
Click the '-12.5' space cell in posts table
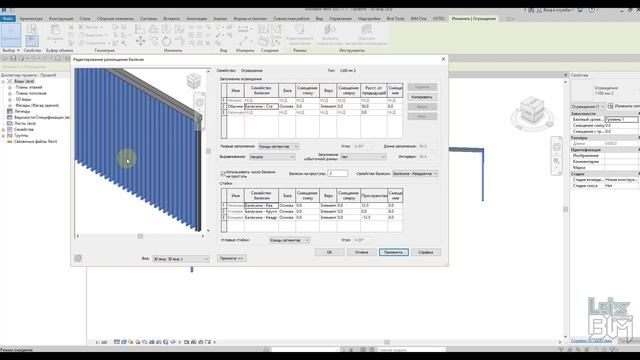coord(373,218)
